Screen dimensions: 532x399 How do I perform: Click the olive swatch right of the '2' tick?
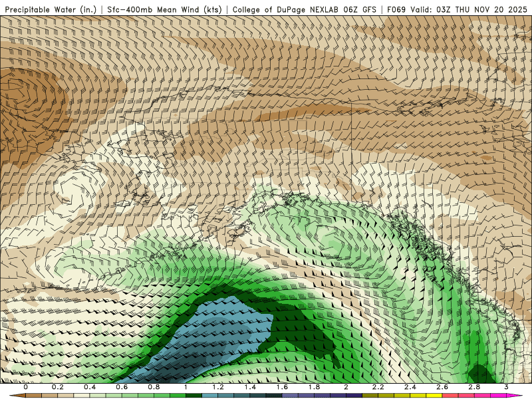[370, 395]
